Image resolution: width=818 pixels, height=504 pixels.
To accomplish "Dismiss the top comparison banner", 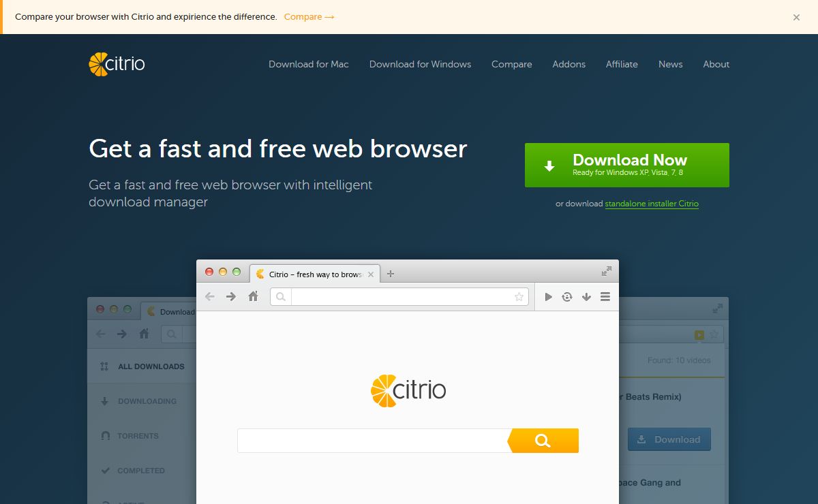I will [796, 18].
